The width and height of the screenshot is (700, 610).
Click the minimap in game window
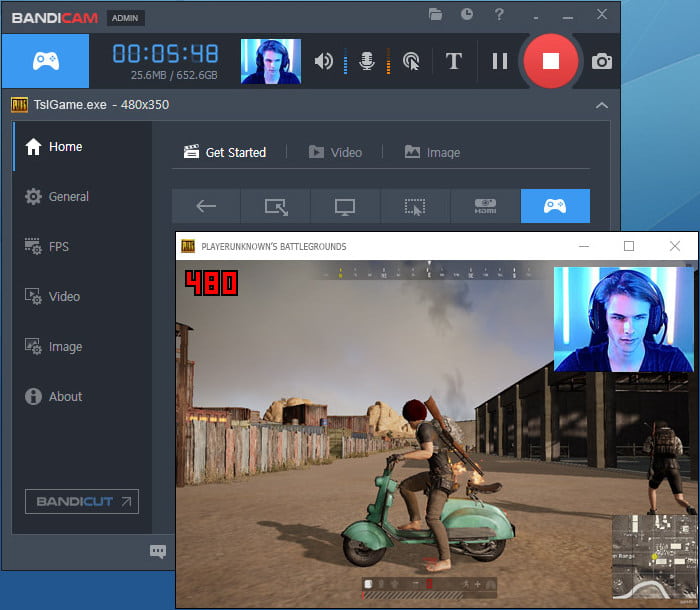[654, 557]
